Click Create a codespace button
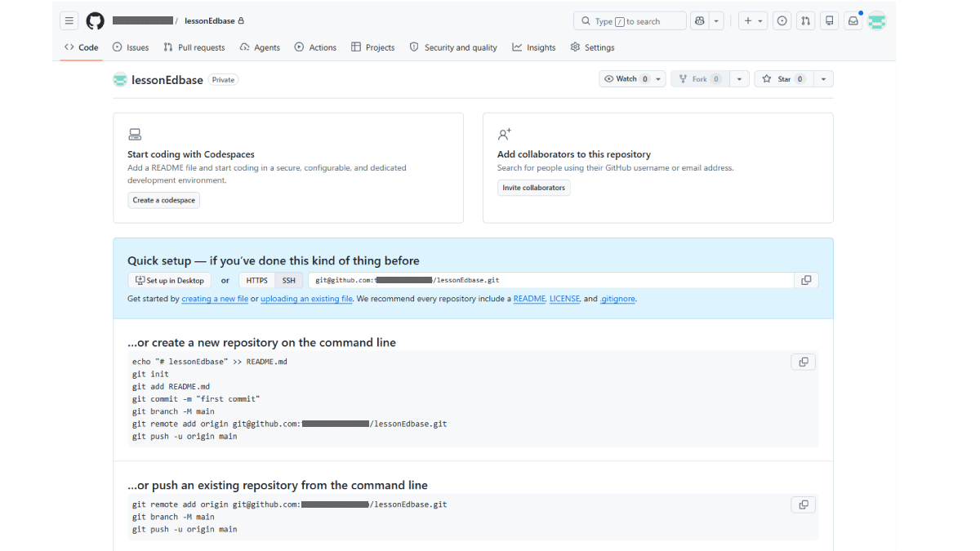This screenshot has width=980, height=551. (x=163, y=200)
